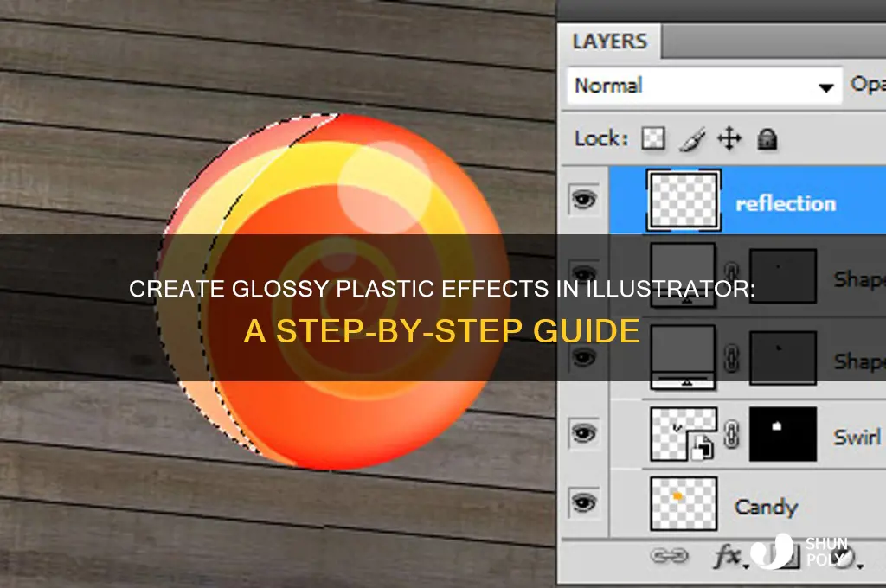The image size is (886, 588).
Task: Click the Swirl layer mask link icon
Action: click(732, 434)
